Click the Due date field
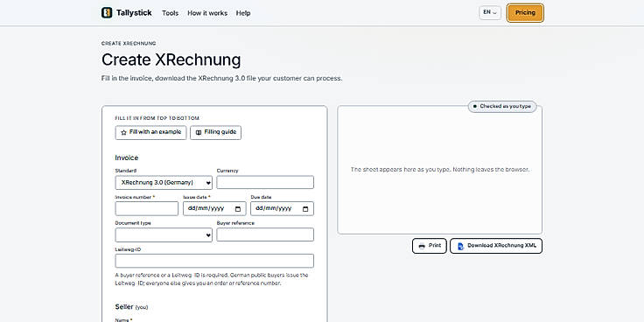 [282, 208]
